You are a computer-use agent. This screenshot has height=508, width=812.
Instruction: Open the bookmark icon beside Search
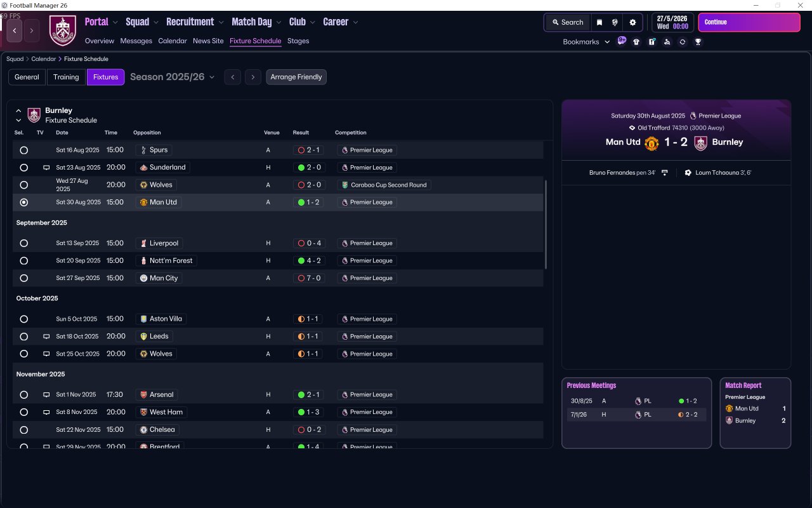click(599, 22)
